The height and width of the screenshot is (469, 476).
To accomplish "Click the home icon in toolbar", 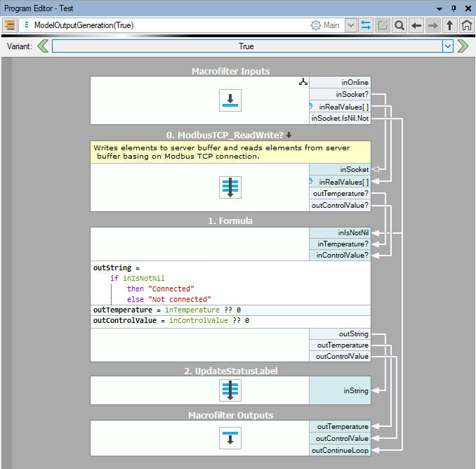I will (466, 25).
